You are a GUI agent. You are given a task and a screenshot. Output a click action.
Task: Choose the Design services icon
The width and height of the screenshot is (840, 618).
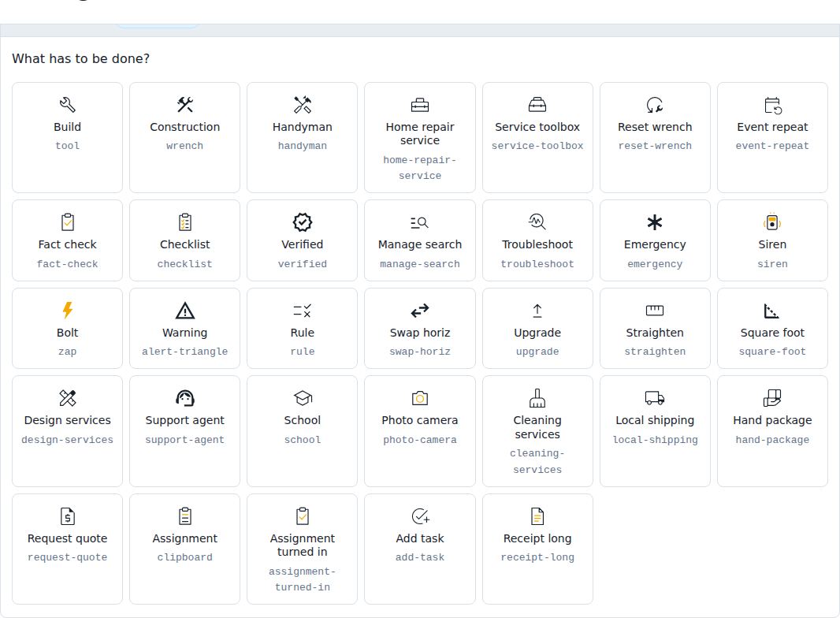[x=68, y=398]
